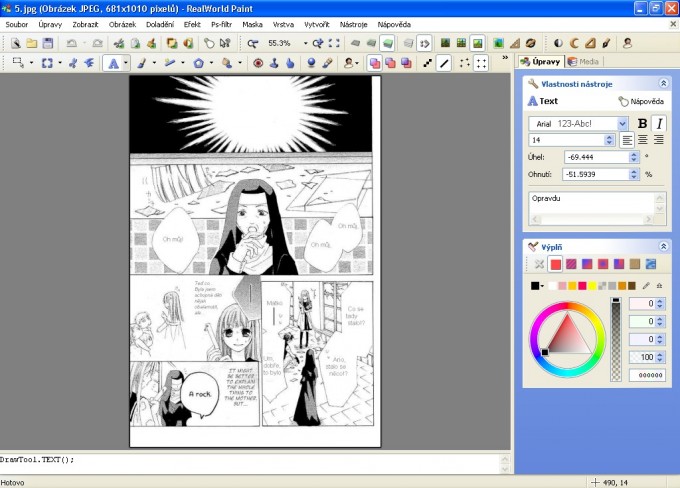Toggle the stepped pixel line mode
Viewport: 680px width, 488px height.
pos(427,63)
